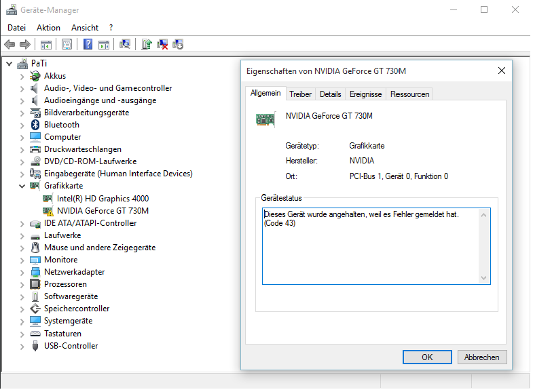Click the Hersteller value NVIDIA

click(x=362, y=161)
